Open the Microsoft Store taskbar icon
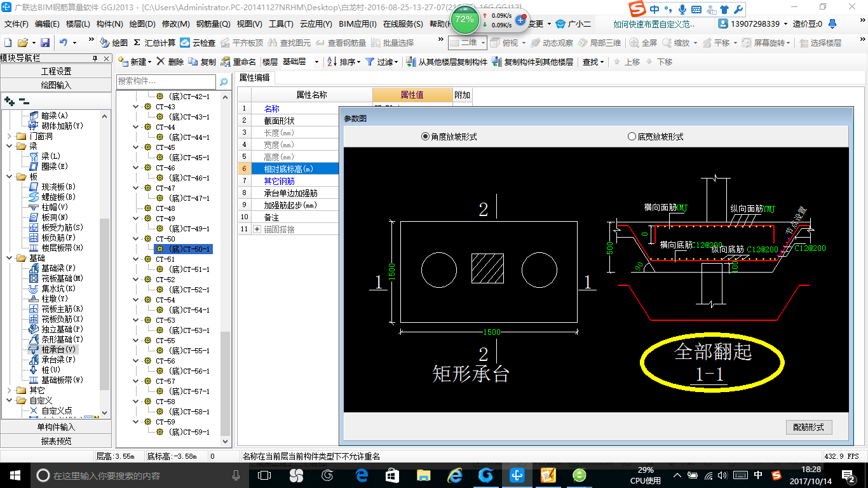868x488 pixels. (393, 475)
